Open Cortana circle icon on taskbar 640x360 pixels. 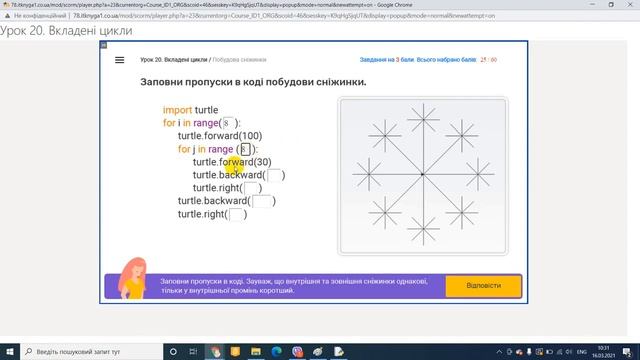pos(173,351)
